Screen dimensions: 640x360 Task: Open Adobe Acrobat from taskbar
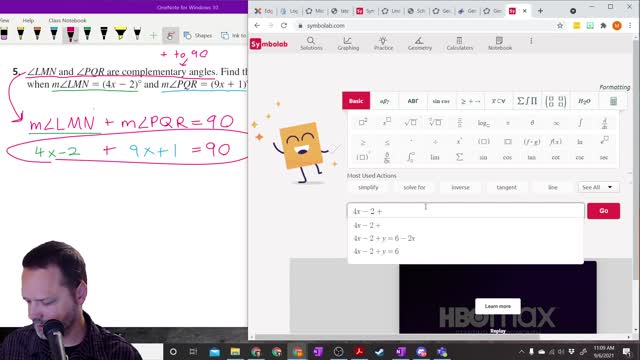tap(359, 351)
